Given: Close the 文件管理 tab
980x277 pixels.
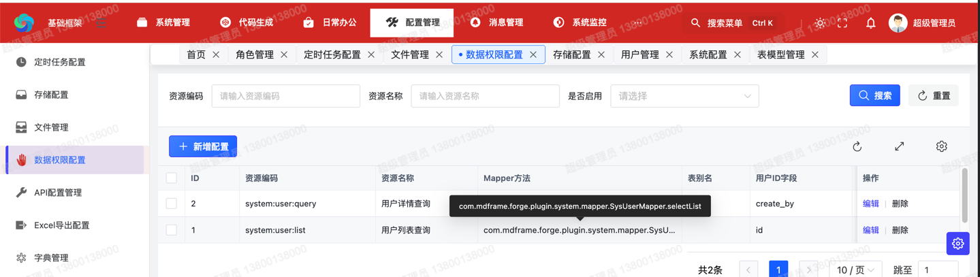Looking at the screenshot, I should (439, 54).
